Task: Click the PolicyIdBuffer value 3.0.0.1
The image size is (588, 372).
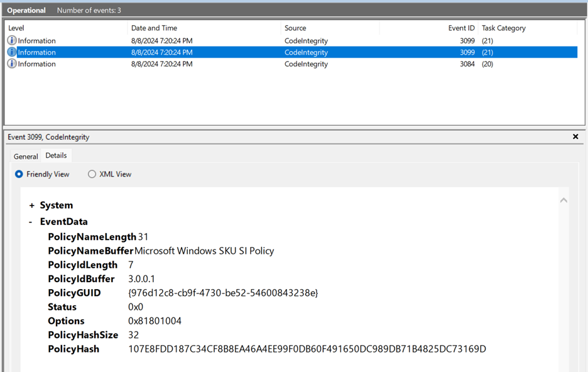Action: pyautogui.click(x=141, y=279)
